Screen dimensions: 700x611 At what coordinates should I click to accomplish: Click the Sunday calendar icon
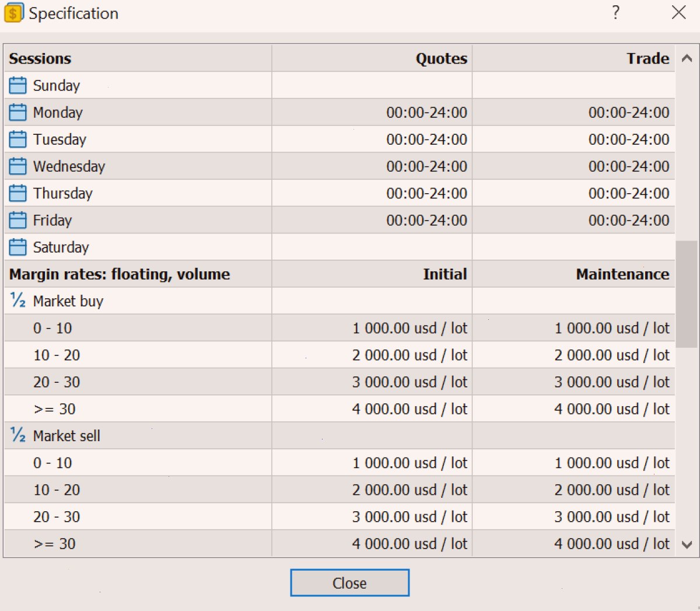pos(17,85)
